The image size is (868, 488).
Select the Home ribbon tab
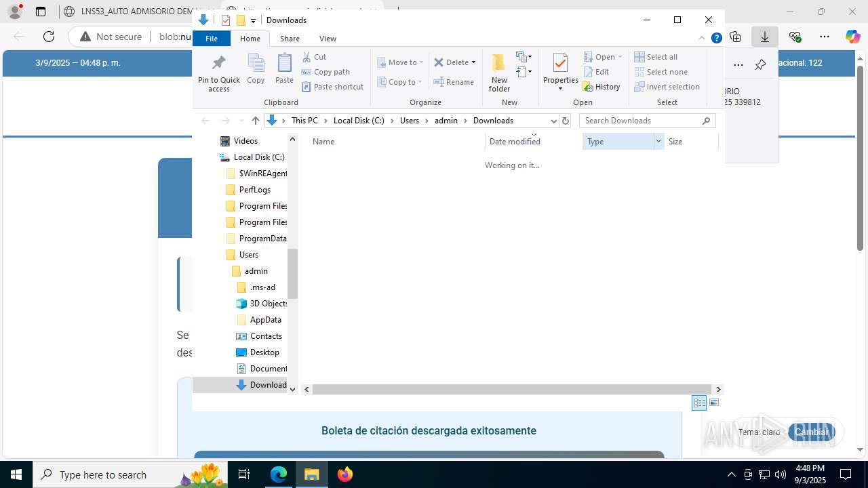250,39
